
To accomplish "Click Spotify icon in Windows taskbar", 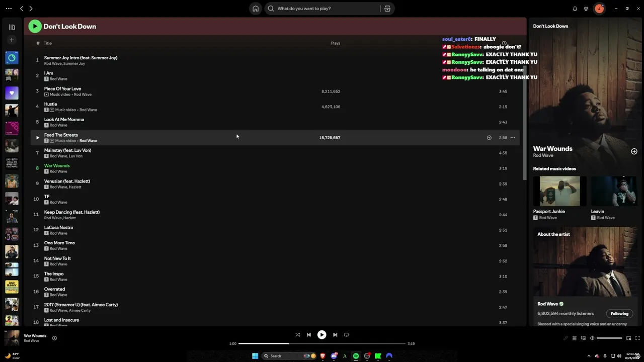I will tap(356, 356).
